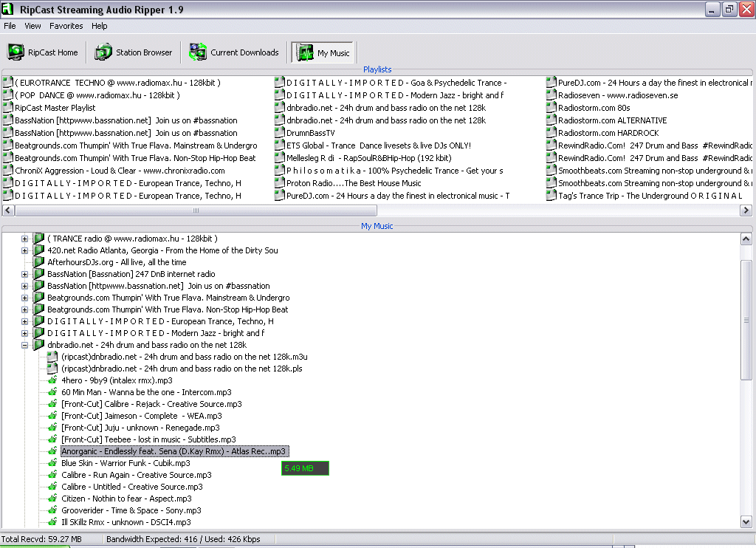Click playlist icon for Philosomatika Psychedelic Trance
Screen dimensions: 756x548
[279, 170]
